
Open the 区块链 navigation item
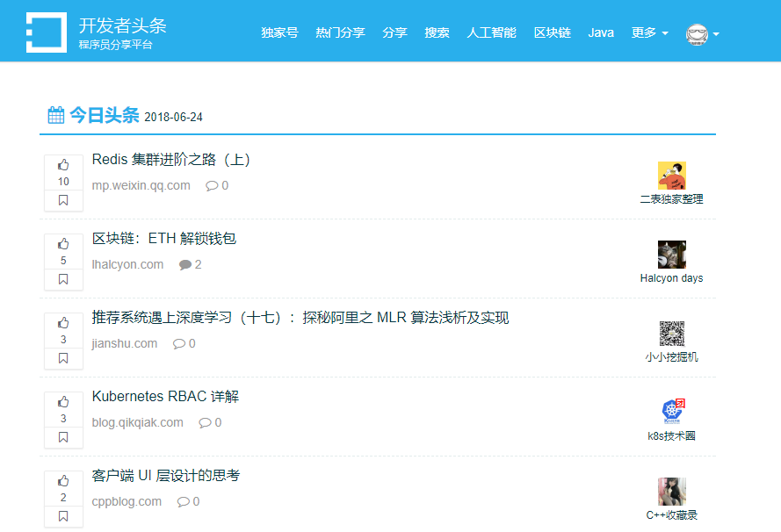click(552, 32)
